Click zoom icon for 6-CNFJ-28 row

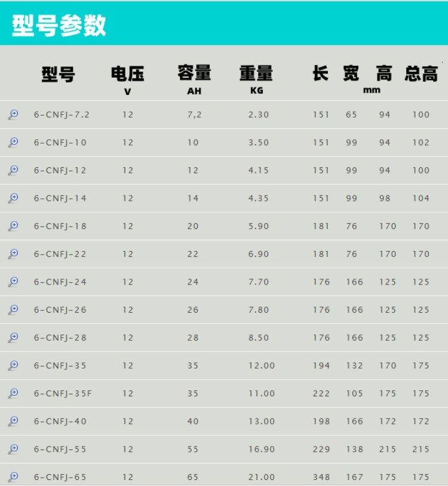point(13,338)
